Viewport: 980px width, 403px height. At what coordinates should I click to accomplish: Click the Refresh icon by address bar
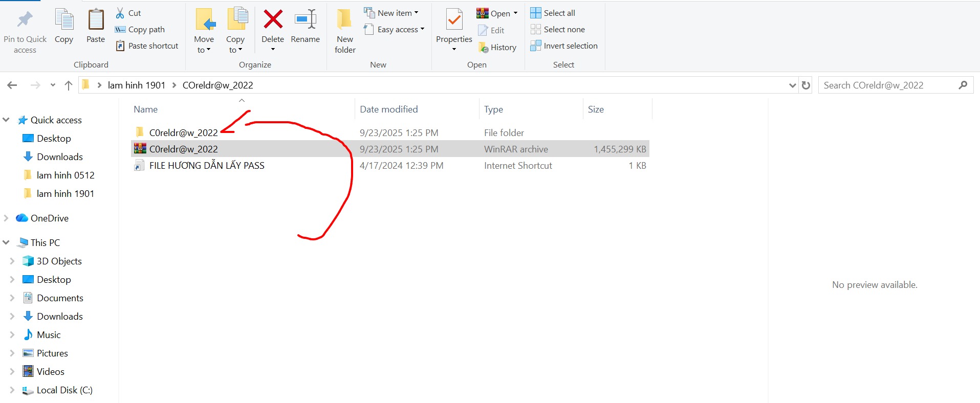click(806, 85)
